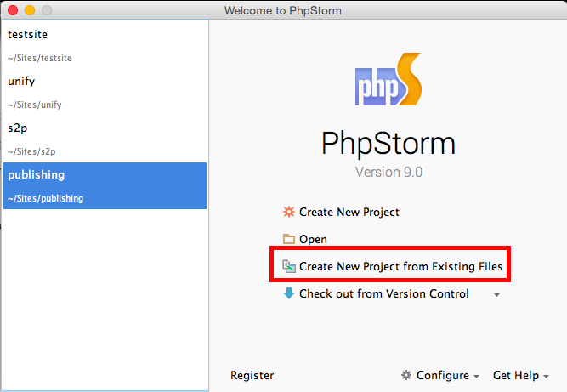
Task: Click the icon for Create New Project from Existing Files
Action: (289, 266)
